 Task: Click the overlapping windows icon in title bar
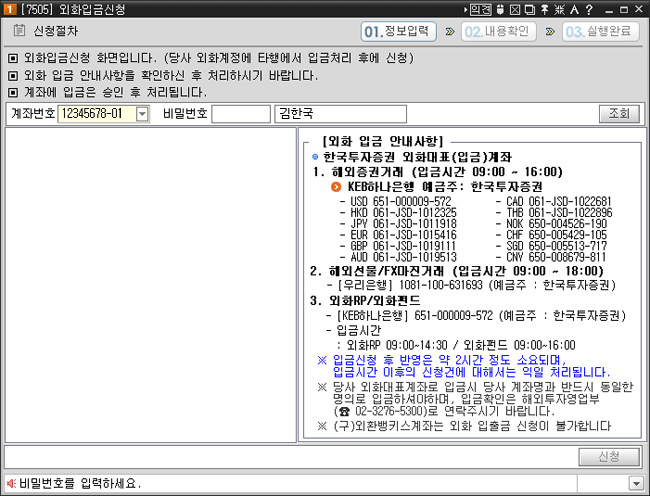tap(529, 9)
